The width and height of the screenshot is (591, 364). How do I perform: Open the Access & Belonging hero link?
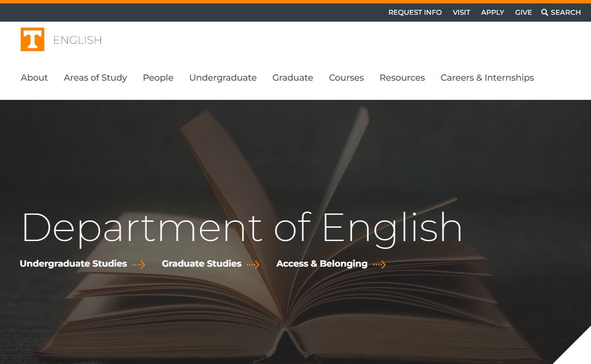coord(322,264)
